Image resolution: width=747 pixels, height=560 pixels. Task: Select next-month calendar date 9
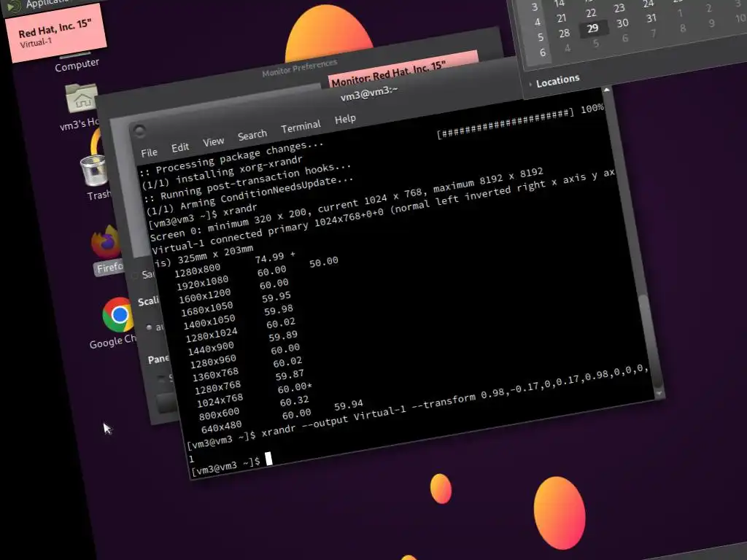click(x=711, y=23)
